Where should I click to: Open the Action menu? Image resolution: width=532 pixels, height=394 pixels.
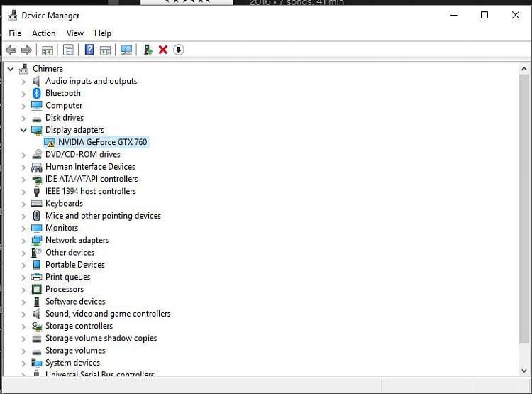click(x=44, y=33)
